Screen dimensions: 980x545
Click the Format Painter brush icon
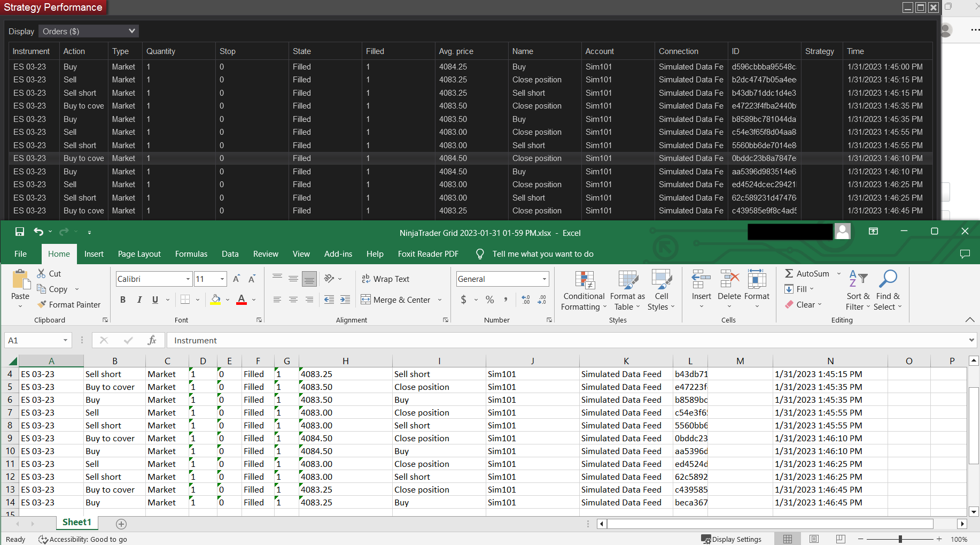click(x=42, y=304)
